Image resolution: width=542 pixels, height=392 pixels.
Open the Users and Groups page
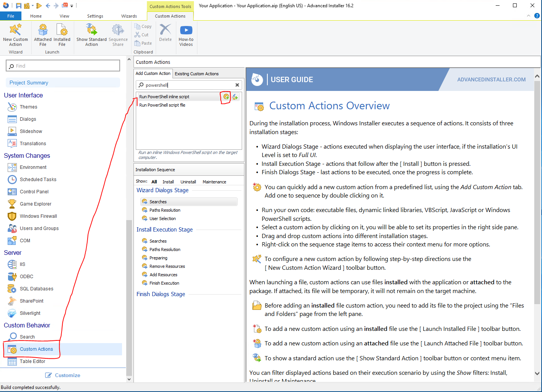pyautogui.click(x=39, y=228)
